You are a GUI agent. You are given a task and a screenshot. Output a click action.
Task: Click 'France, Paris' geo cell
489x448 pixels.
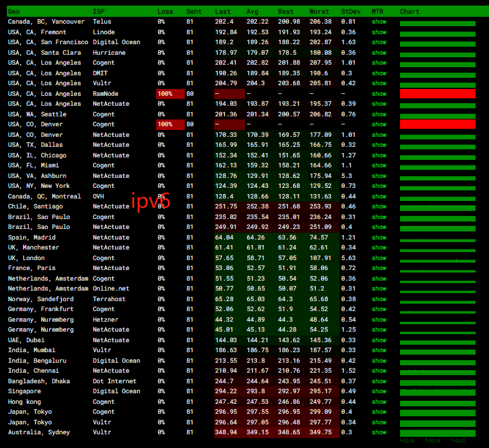click(32, 268)
